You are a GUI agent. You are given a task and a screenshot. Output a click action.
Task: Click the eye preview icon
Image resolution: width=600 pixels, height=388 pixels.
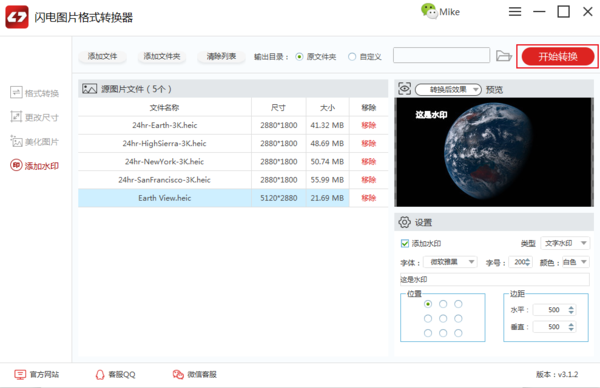click(x=404, y=89)
